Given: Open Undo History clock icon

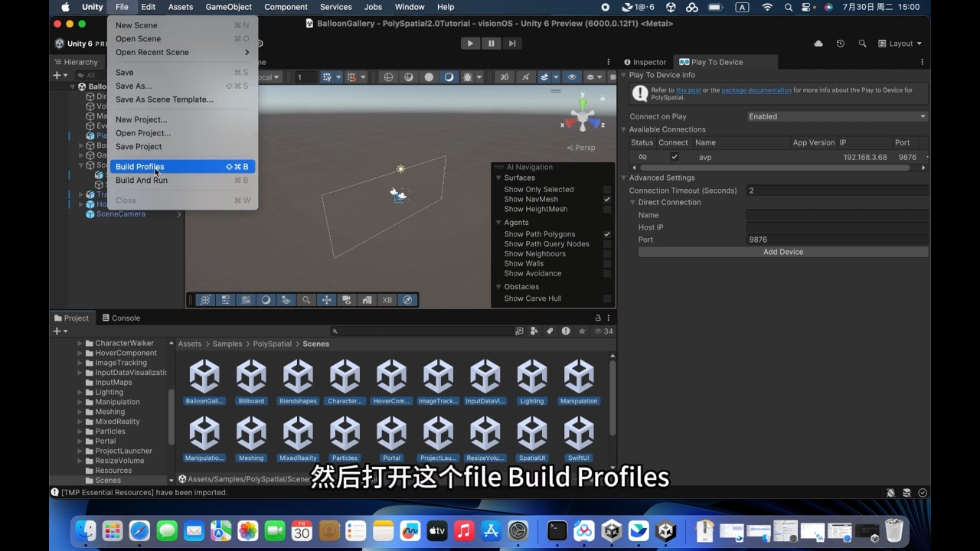Looking at the screenshot, I should point(841,44).
